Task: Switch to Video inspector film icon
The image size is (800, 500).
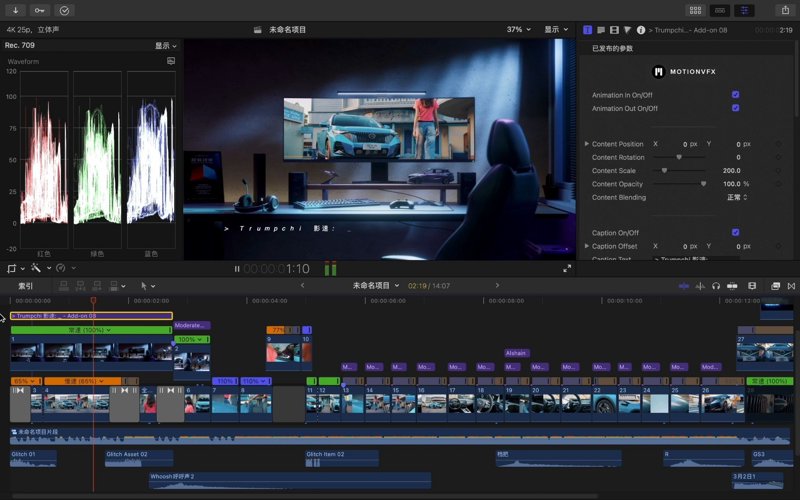Action: pos(614,30)
